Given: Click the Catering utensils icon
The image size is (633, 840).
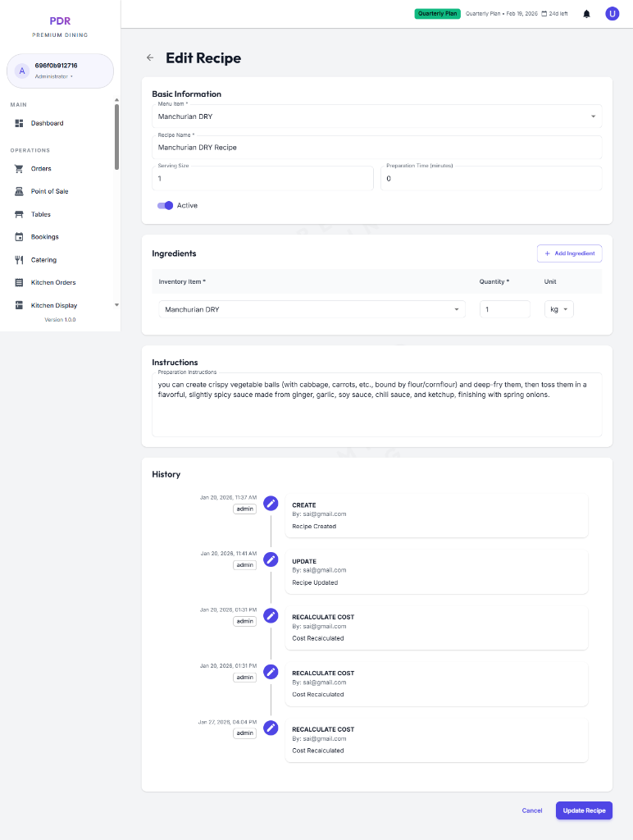Looking at the screenshot, I should click(x=19, y=260).
